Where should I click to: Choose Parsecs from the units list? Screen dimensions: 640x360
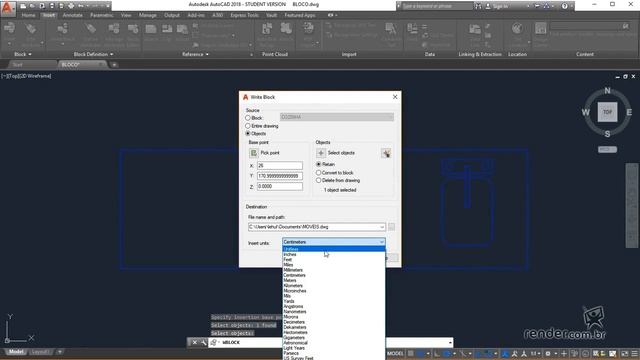coord(333,353)
